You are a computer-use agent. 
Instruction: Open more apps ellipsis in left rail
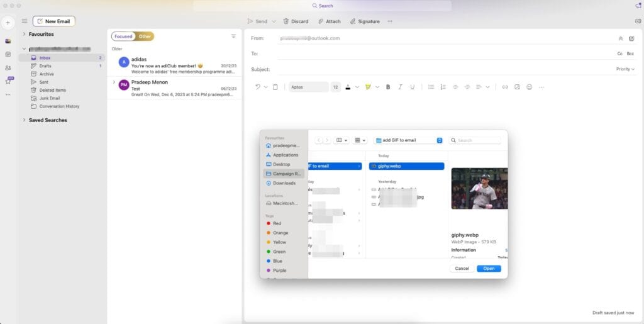click(8, 94)
